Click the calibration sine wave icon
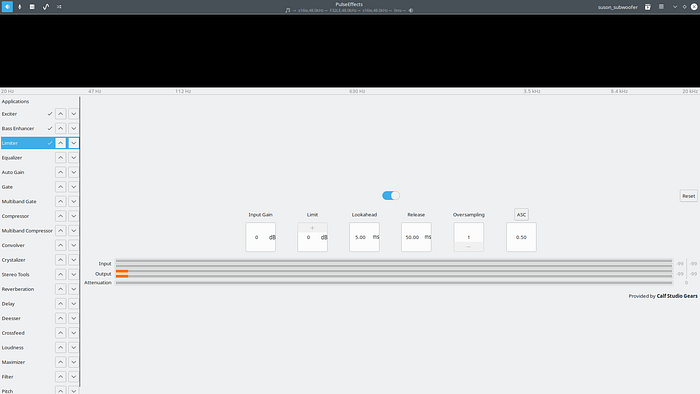Screen dimensions: 700x394 click(x=46, y=7)
